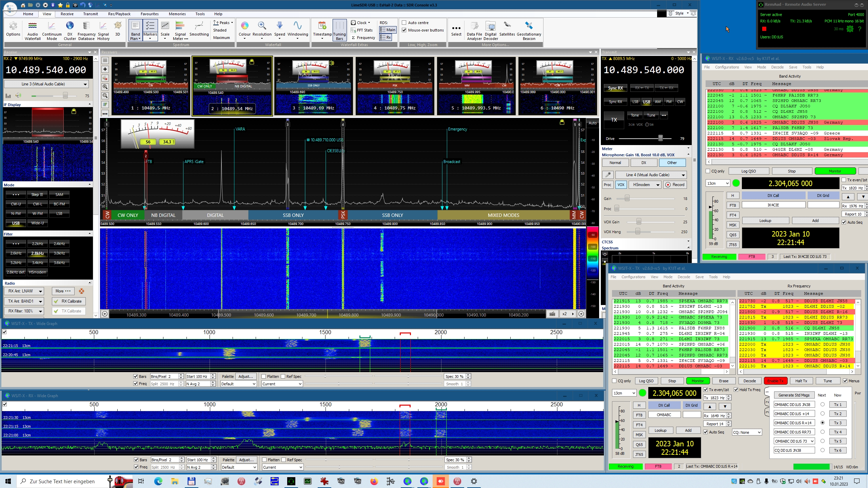Switch to 3D spectrum view

pyautogui.click(x=118, y=29)
